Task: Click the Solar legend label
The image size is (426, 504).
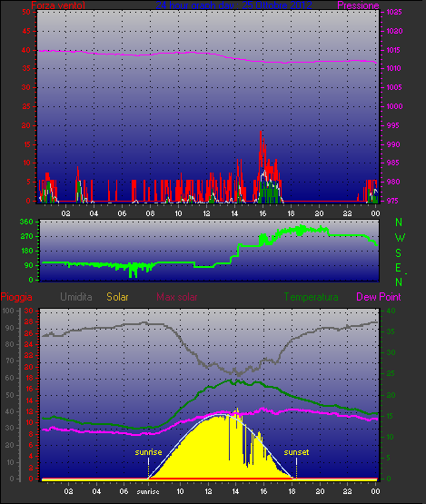Action: [117, 297]
